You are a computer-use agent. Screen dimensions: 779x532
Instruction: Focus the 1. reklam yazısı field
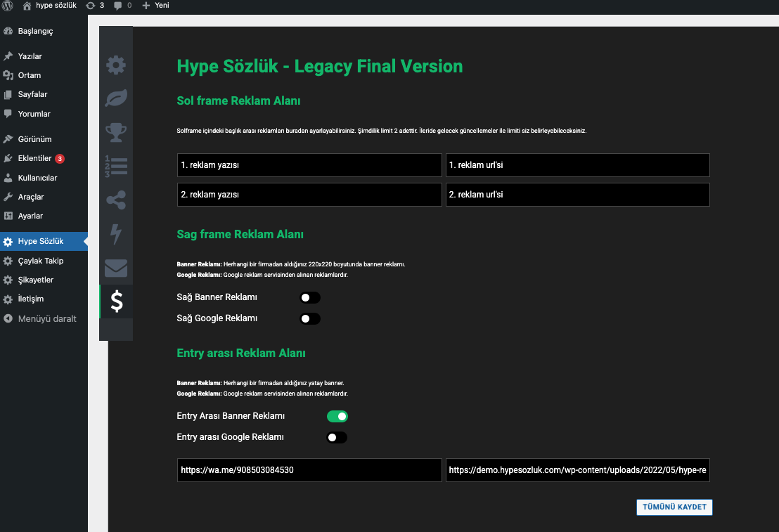coord(309,165)
